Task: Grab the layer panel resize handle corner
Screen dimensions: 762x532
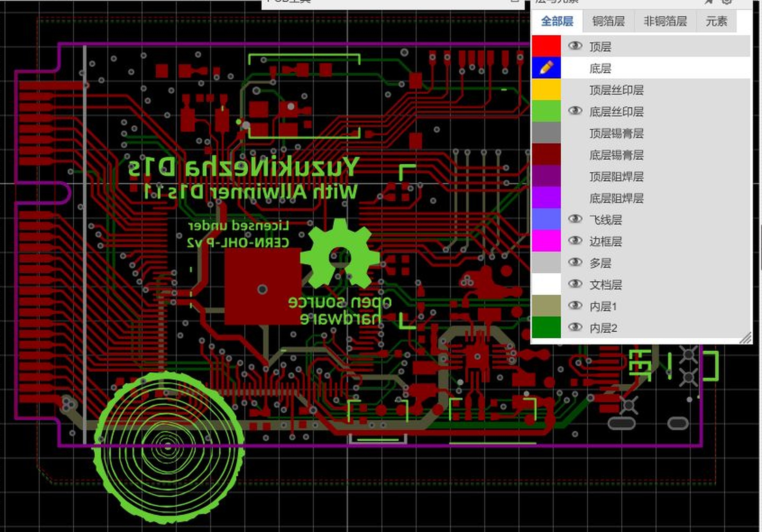Action: (746, 338)
